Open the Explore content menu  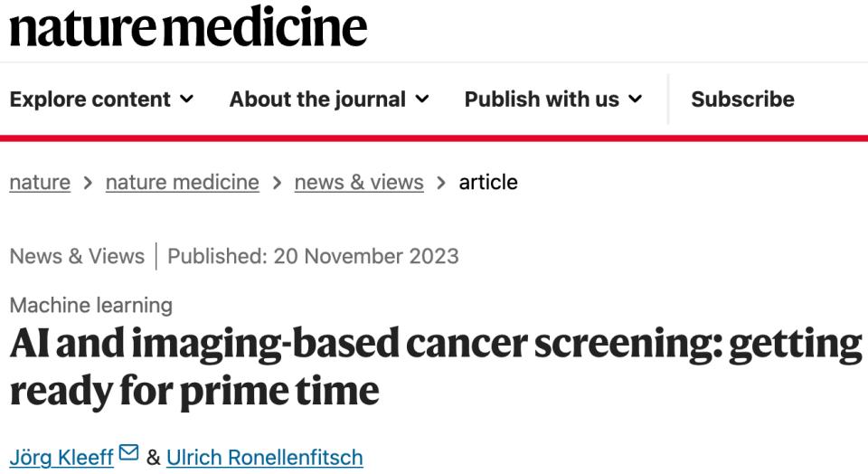tap(90, 100)
